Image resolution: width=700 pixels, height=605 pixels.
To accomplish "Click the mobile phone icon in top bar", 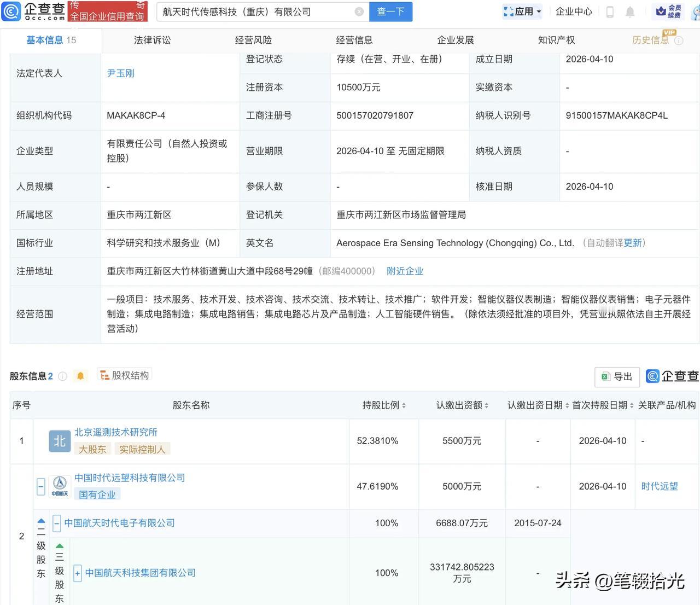I will 610,11.
